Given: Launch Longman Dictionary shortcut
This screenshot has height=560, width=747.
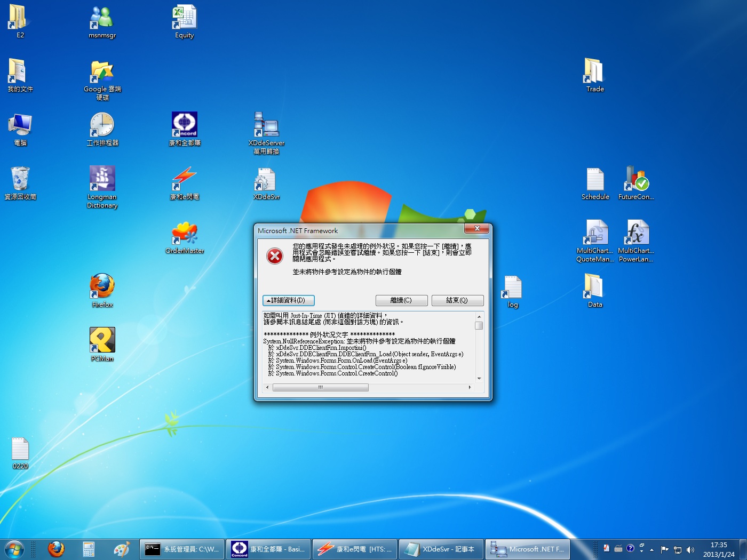Looking at the screenshot, I should click(x=102, y=187).
